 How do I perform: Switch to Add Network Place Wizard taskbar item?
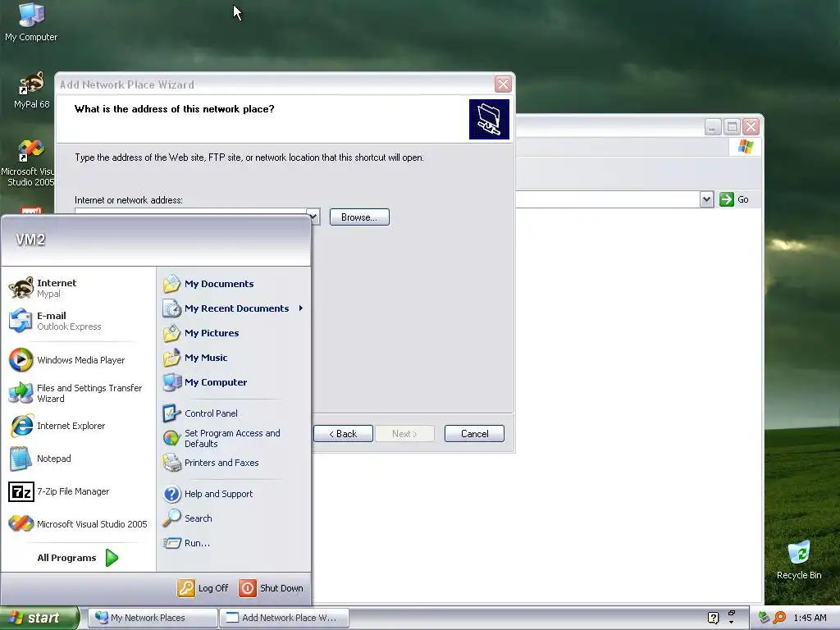[285, 618]
